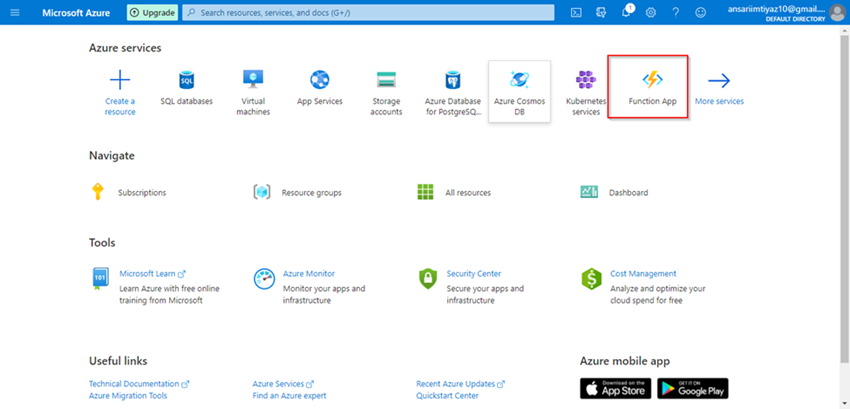
Task: Click Download on the App Store badge
Action: click(615, 388)
